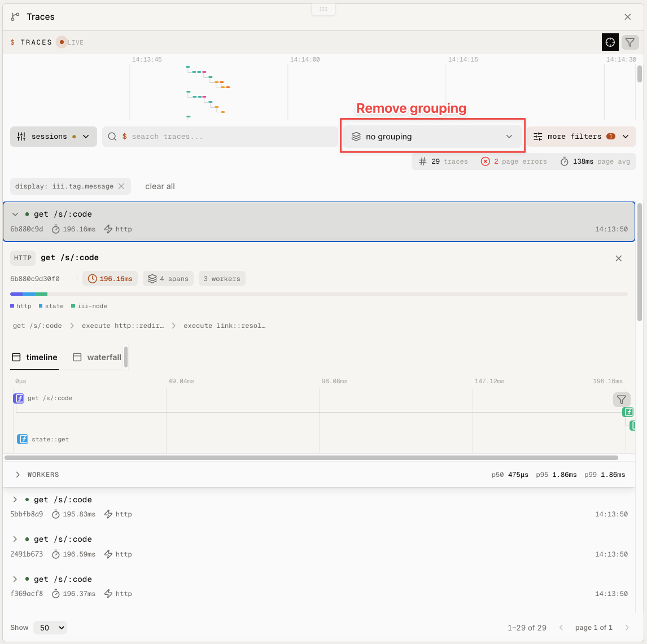
Task: Click the worker distribution color bar
Action: pyautogui.click(x=318, y=294)
